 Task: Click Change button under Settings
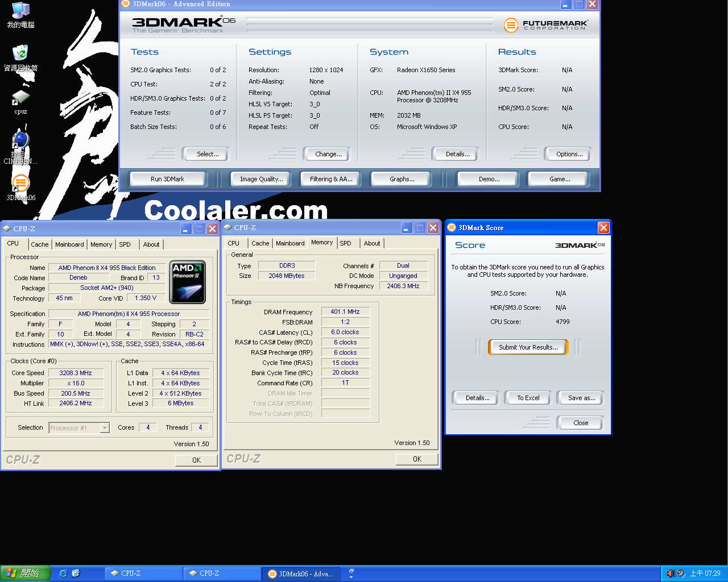pyautogui.click(x=328, y=154)
